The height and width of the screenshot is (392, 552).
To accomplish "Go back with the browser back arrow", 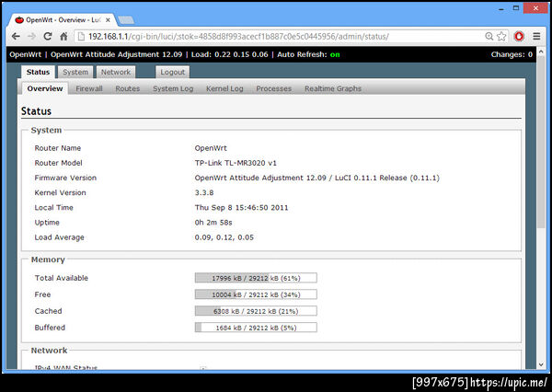I will [16, 36].
